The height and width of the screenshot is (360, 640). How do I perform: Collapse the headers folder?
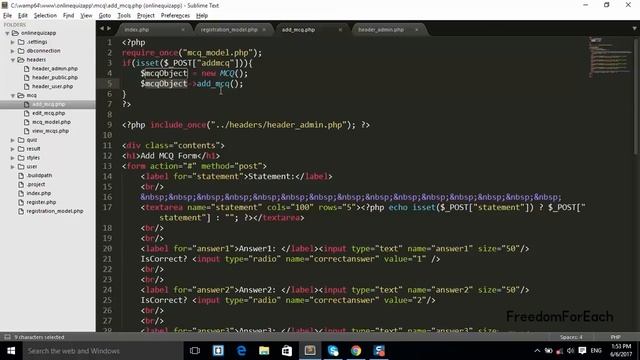[x=13, y=60]
